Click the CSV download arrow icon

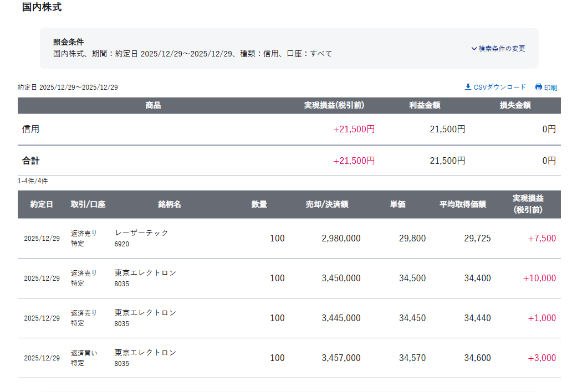click(x=468, y=87)
